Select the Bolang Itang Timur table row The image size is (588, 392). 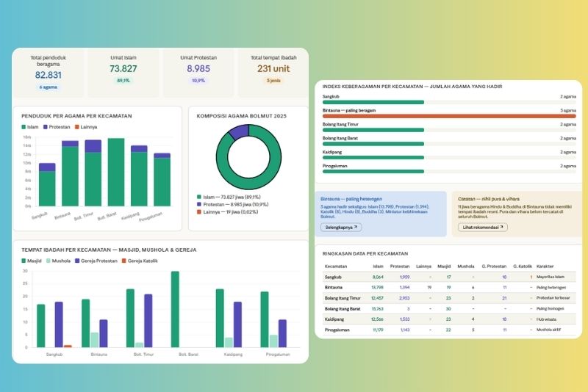coord(448,298)
